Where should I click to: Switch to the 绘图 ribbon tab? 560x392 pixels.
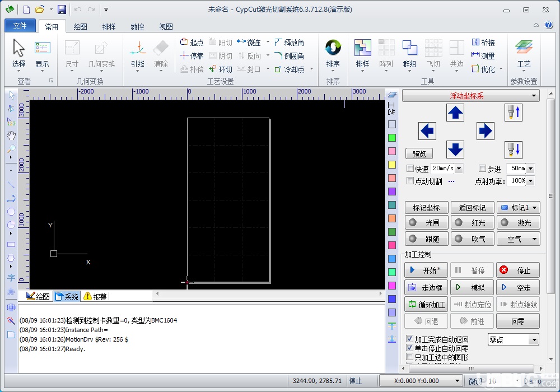tap(80, 26)
